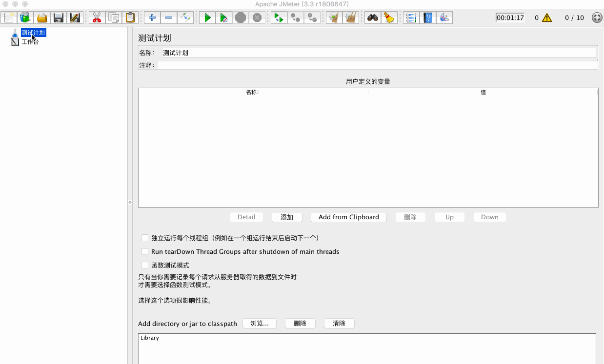Expand all tree nodes with plus icon
The image size is (604, 364).
pyautogui.click(x=152, y=18)
